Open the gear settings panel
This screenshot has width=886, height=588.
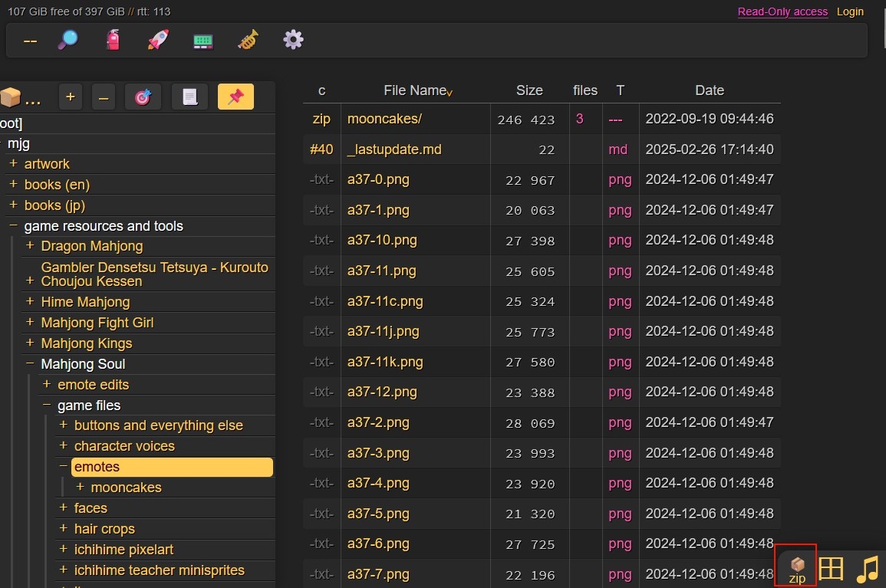(x=293, y=41)
